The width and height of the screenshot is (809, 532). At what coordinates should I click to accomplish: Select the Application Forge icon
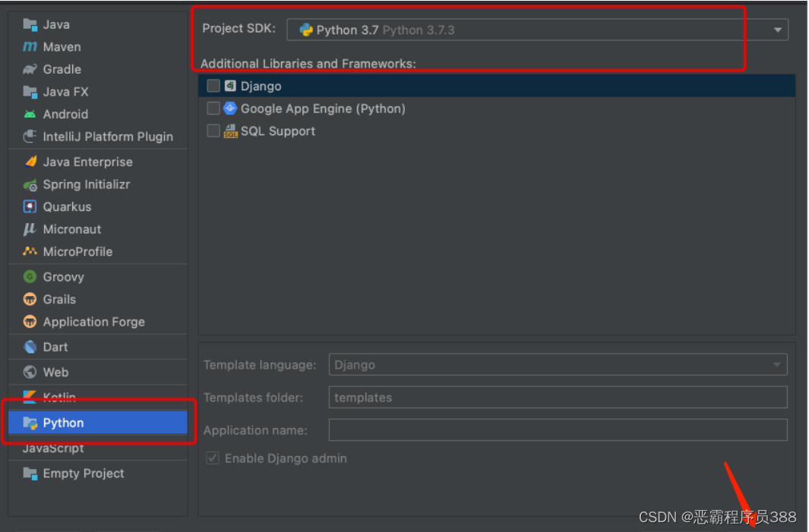coord(30,322)
